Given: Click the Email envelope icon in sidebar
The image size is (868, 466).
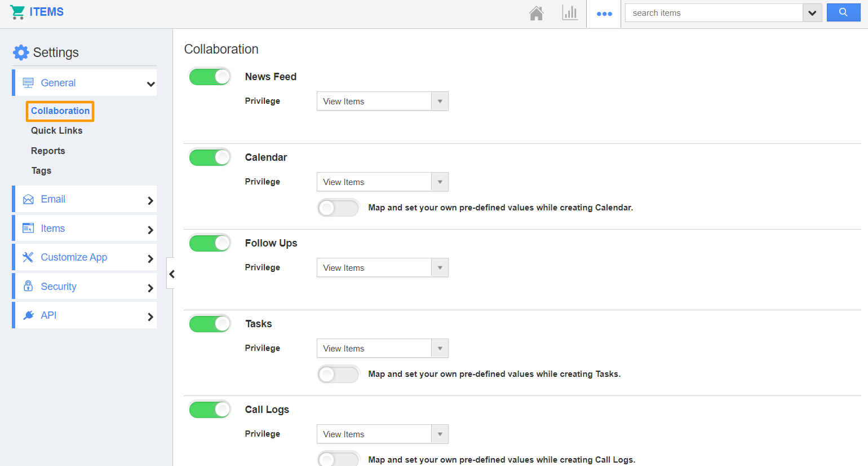Looking at the screenshot, I should point(28,199).
